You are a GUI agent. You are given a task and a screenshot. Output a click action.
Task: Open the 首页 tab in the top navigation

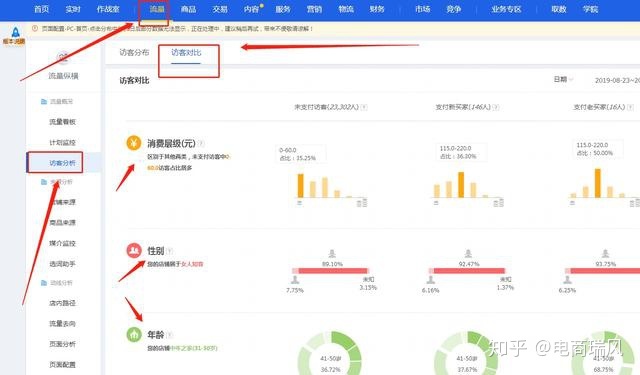[42, 9]
